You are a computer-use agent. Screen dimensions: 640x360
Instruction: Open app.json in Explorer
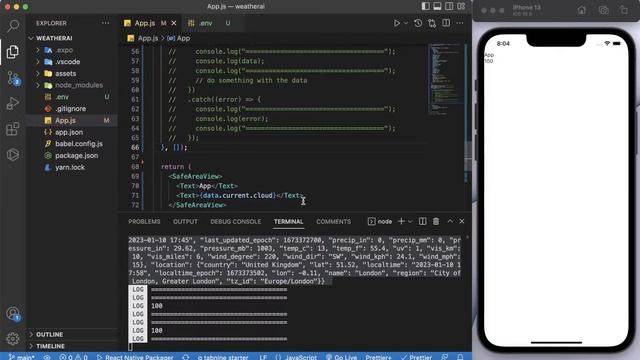tap(69, 132)
